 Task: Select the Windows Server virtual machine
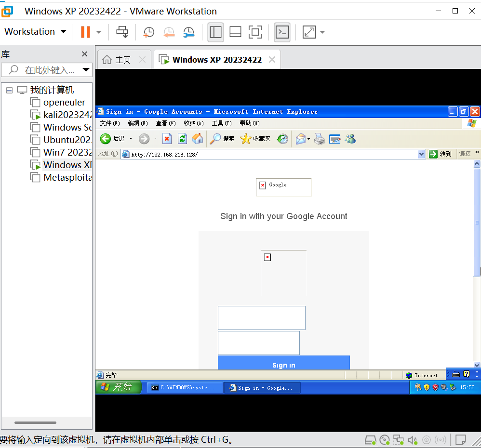61,127
